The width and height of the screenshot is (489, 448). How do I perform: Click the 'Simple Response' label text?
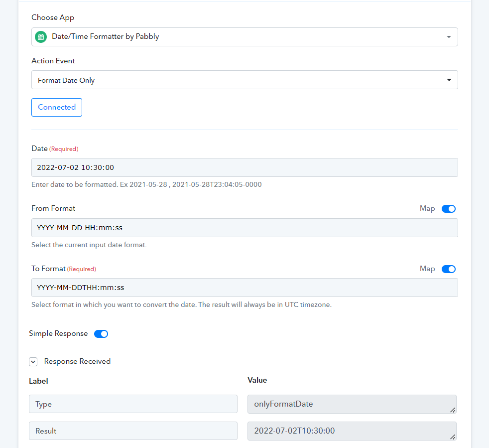click(58, 333)
